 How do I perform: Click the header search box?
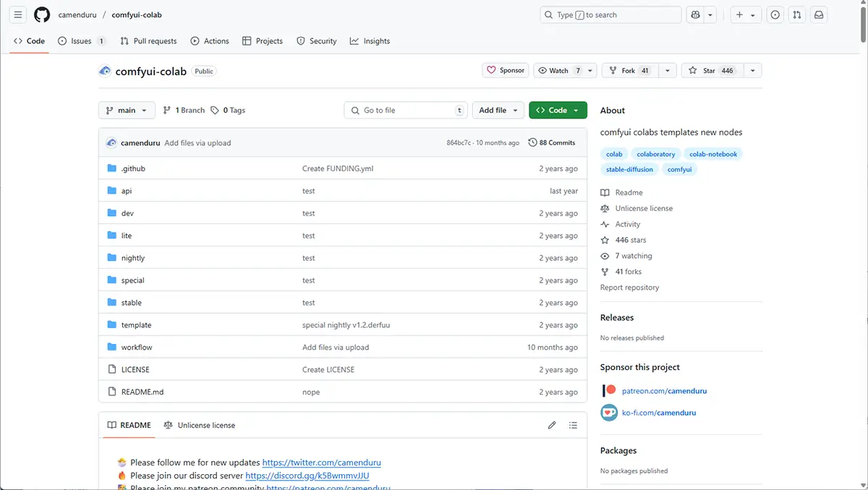click(x=610, y=14)
